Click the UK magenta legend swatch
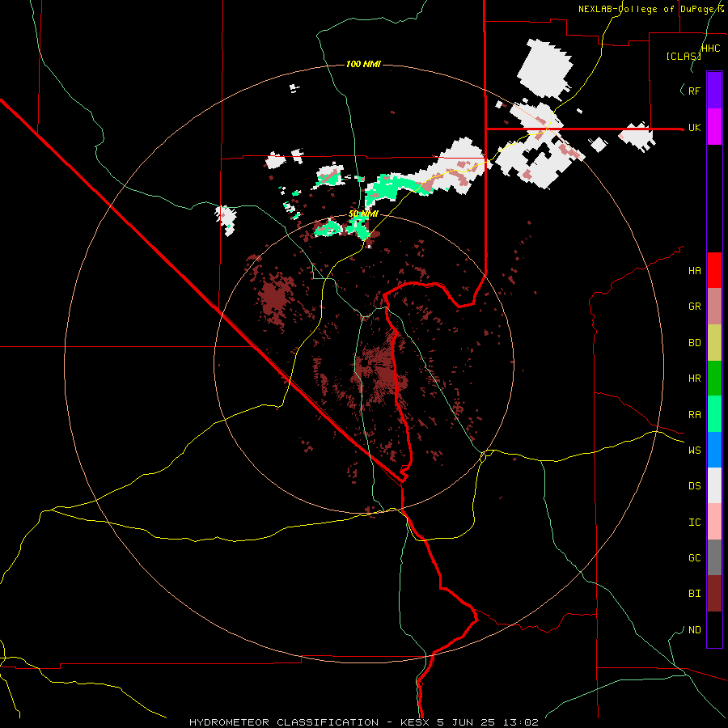728x728 pixels. 714,127
